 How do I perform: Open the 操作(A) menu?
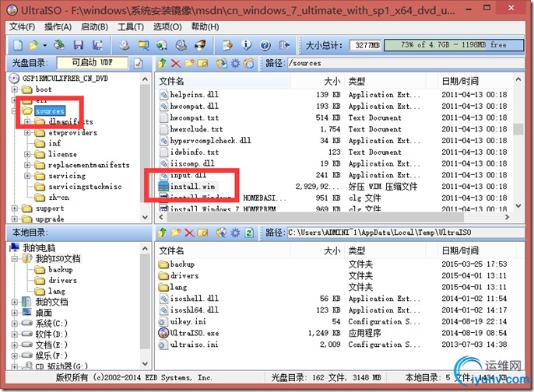(58, 27)
